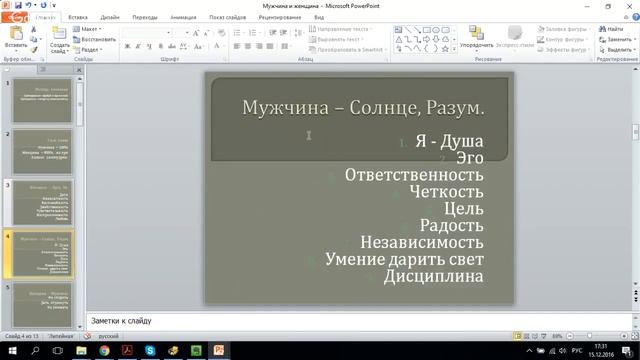Open Change Case Aa menu
640x360 pixels.
[x=198, y=47]
